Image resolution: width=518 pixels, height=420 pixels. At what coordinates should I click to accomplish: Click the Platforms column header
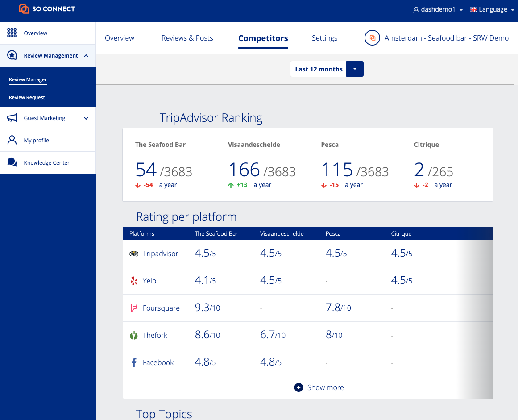[x=142, y=233]
